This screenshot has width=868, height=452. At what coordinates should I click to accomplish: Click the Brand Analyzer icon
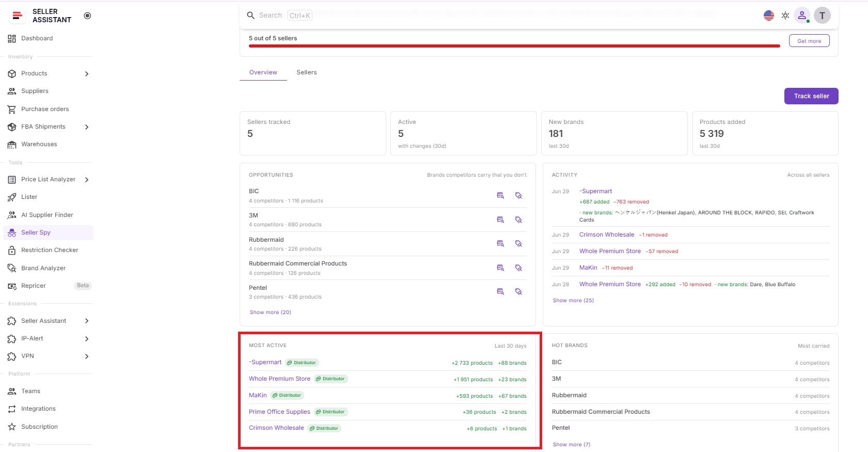point(12,268)
